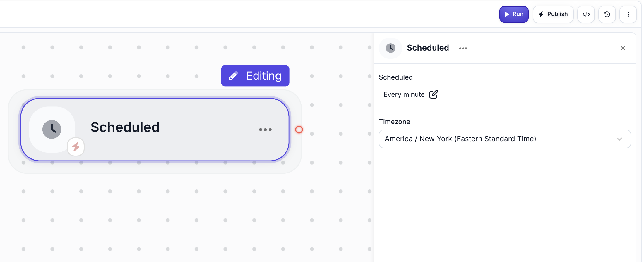Viewport: 644px width, 262px height.
Task: Click the Publish lightning bolt icon
Action: click(541, 14)
